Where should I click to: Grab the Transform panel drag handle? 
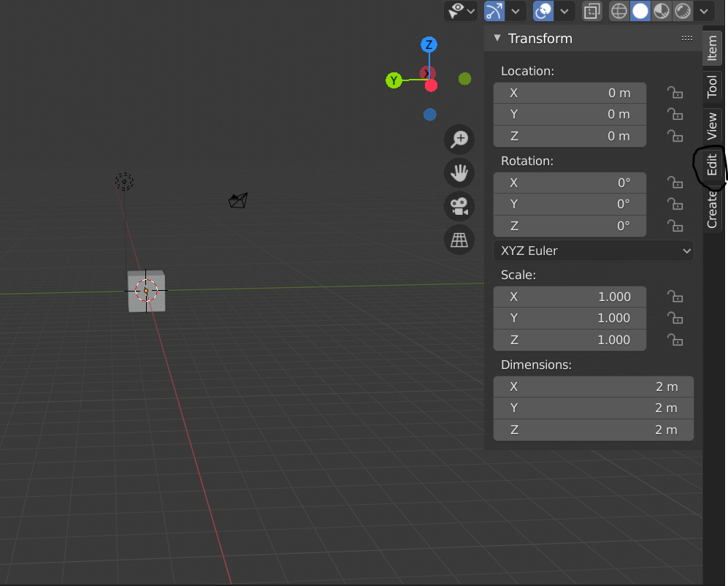click(687, 38)
